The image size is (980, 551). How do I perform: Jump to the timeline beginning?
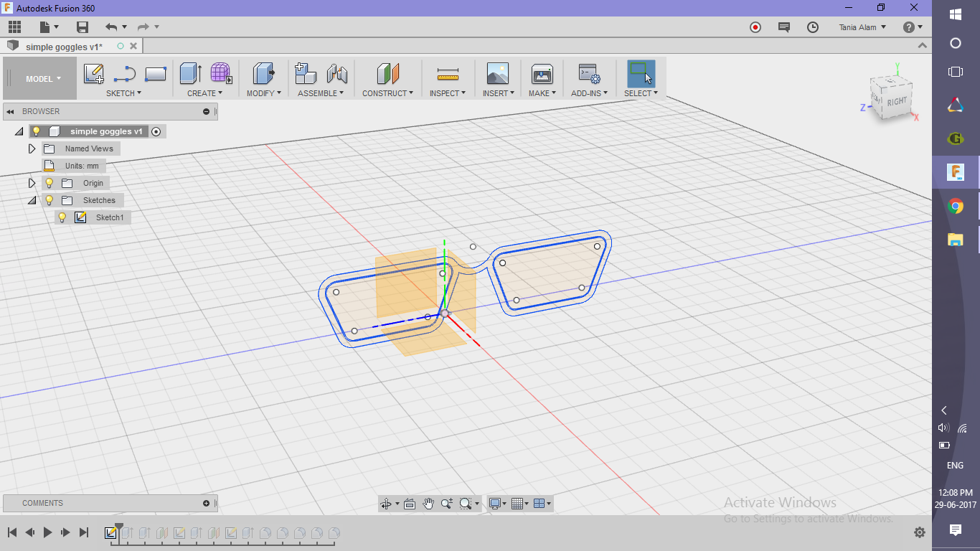[12, 532]
